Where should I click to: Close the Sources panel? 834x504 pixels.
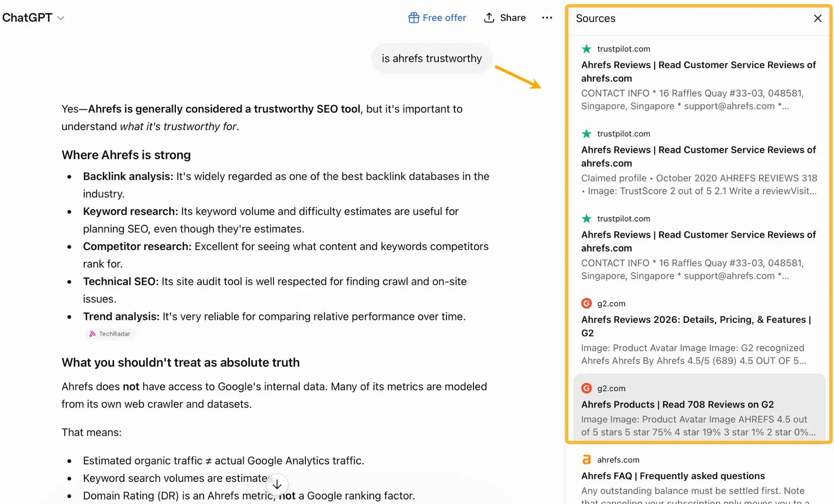coord(817,18)
